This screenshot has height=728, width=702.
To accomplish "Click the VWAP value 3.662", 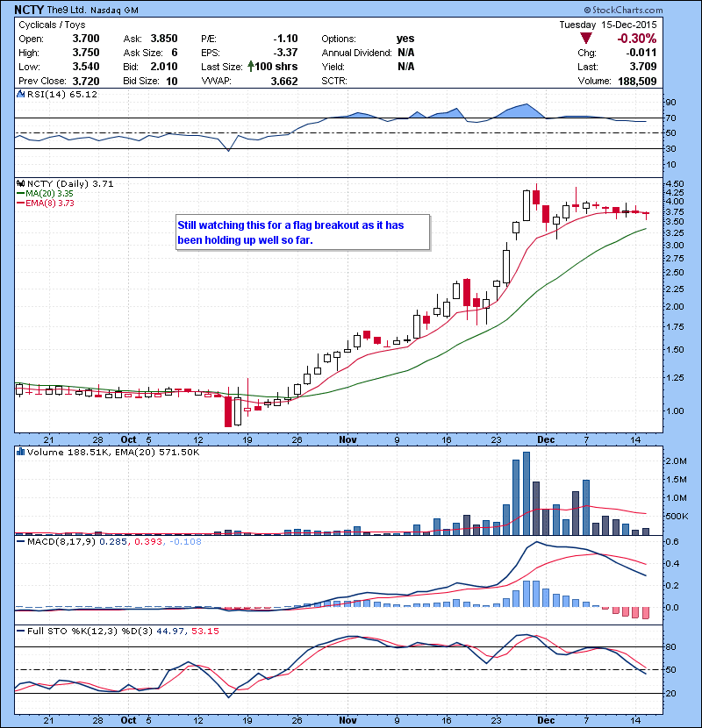I will coord(284,82).
